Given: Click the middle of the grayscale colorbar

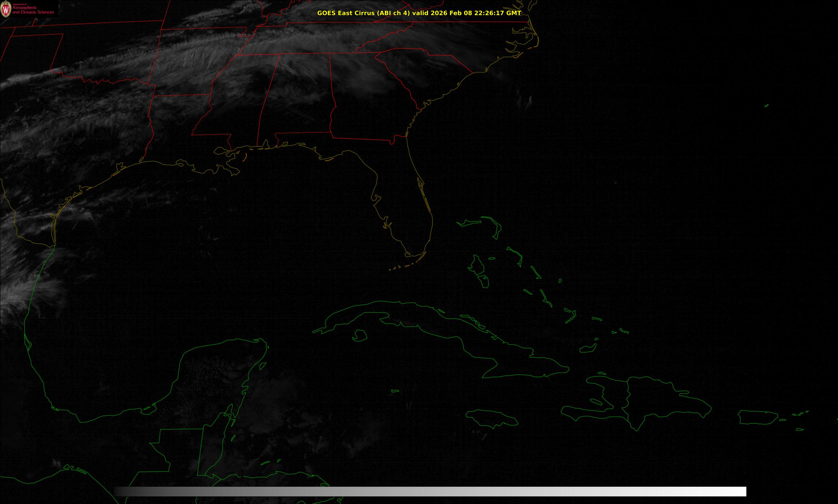Looking at the screenshot, I should (430, 491).
